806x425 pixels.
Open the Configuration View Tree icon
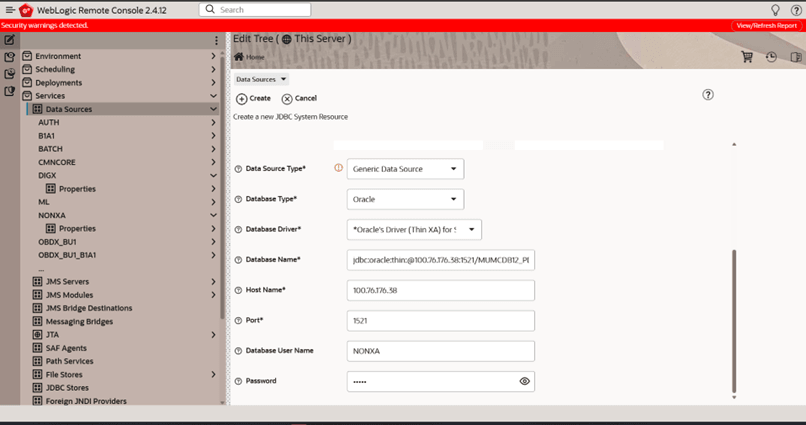click(x=9, y=57)
